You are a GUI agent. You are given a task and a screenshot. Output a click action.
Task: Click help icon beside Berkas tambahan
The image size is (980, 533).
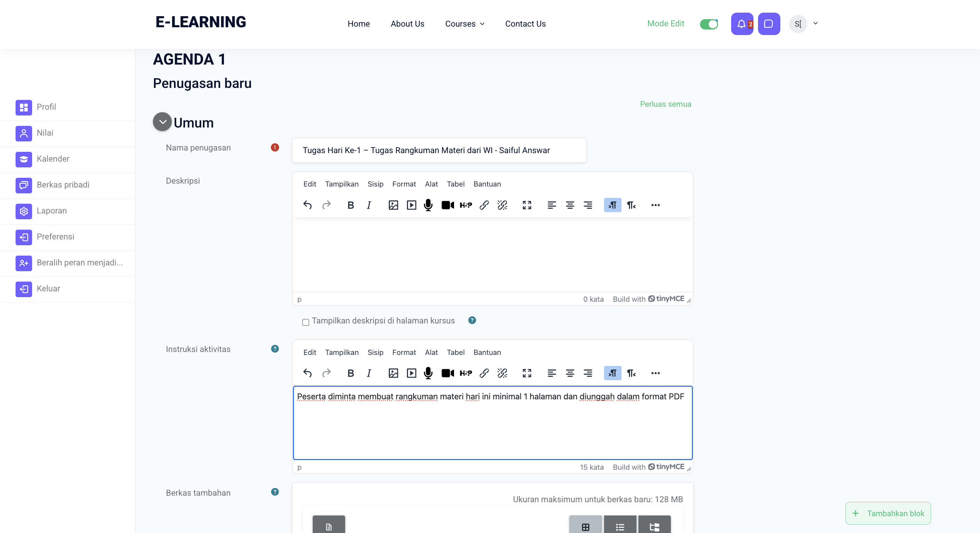(275, 492)
